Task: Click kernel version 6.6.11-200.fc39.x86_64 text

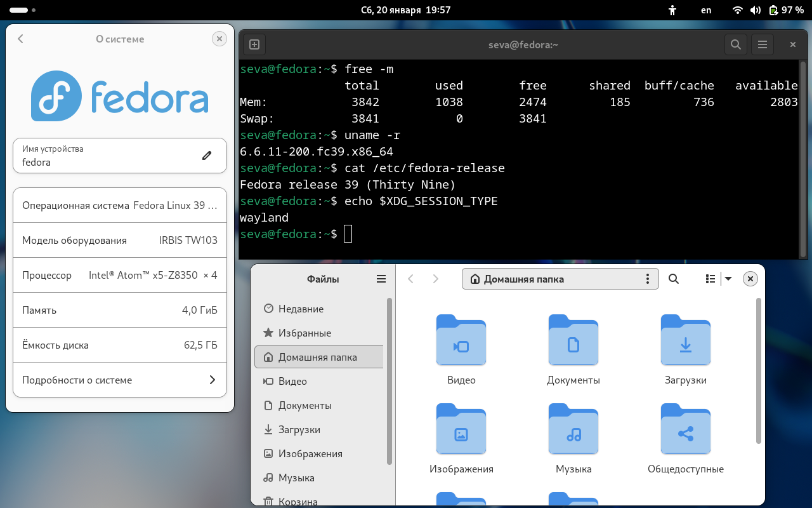Action: point(317,152)
